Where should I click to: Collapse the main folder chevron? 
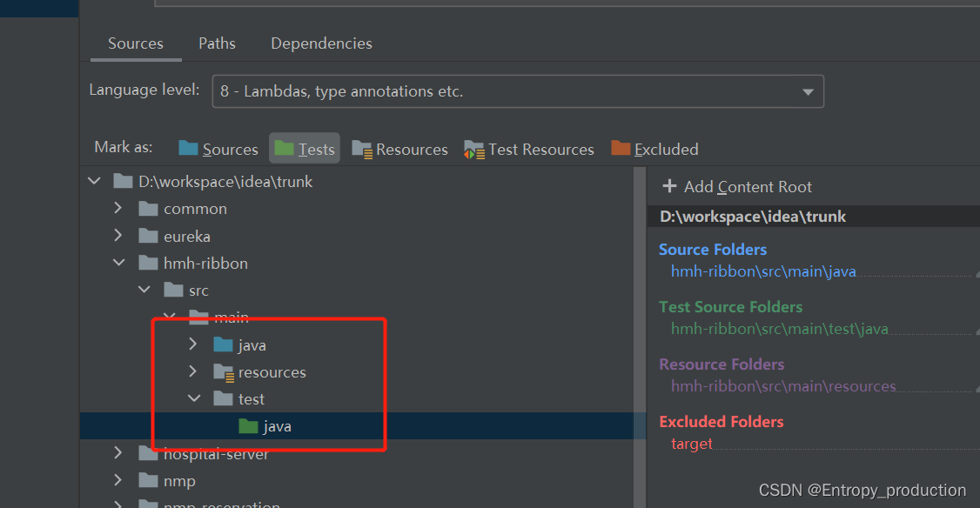[169, 317]
